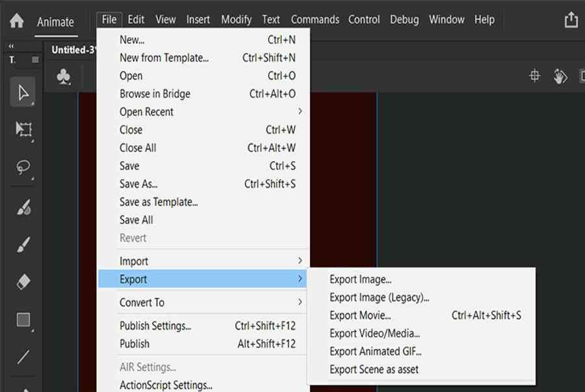Select the Lasso tool
This screenshot has height=392, width=585.
pyautogui.click(x=23, y=168)
